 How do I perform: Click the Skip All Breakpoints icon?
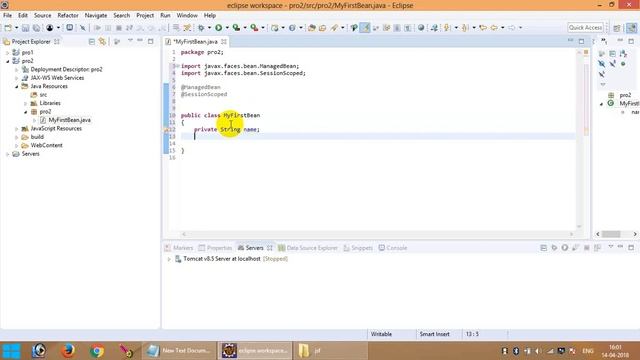pyautogui.click(x=82, y=28)
